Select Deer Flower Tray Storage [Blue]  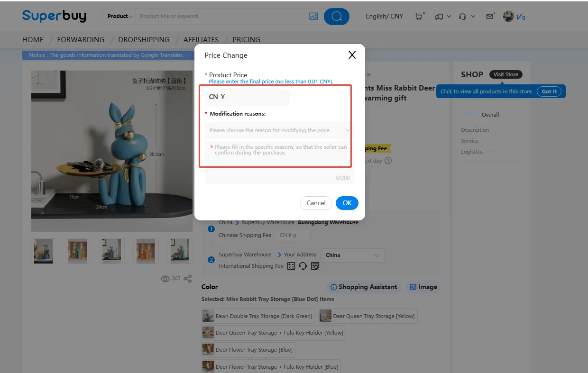248,350
